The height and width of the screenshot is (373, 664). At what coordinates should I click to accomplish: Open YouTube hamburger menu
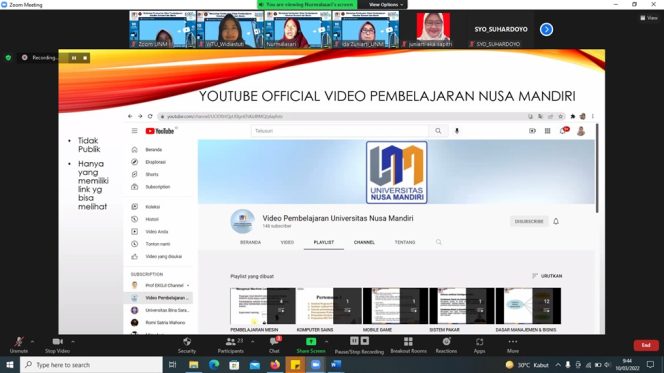pos(134,131)
